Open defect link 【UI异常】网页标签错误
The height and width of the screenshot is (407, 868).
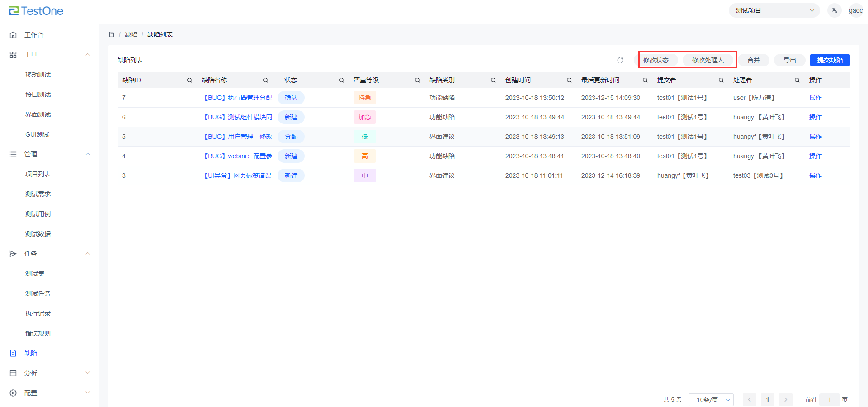point(238,175)
